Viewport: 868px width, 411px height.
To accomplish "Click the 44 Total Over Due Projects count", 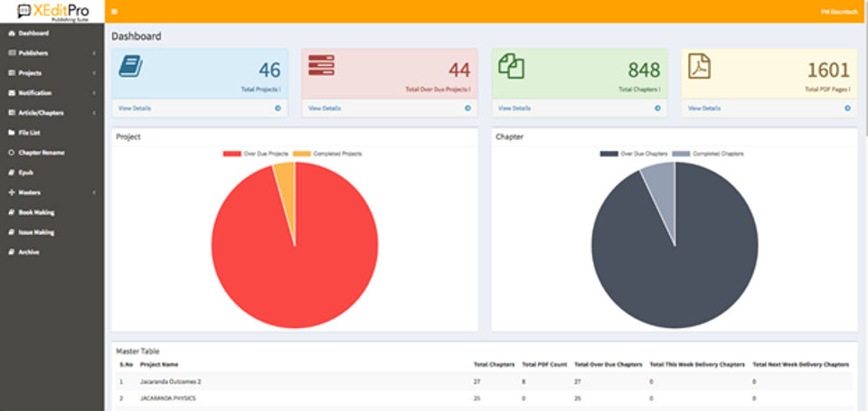I will click(x=459, y=70).
